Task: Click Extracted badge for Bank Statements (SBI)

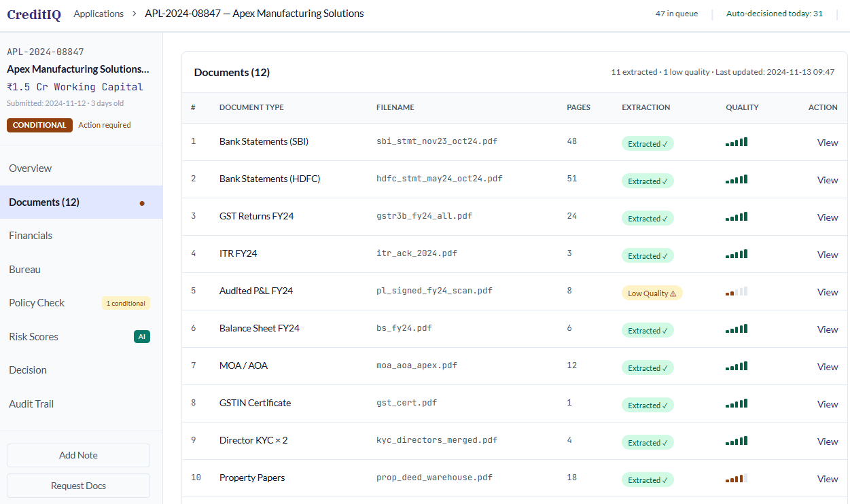Action: point(648,144)
